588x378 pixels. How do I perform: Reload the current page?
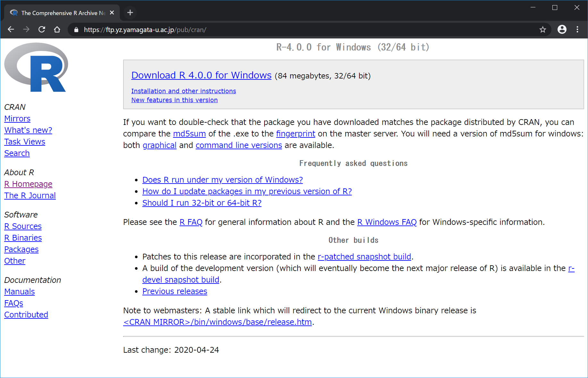(42, 29)
